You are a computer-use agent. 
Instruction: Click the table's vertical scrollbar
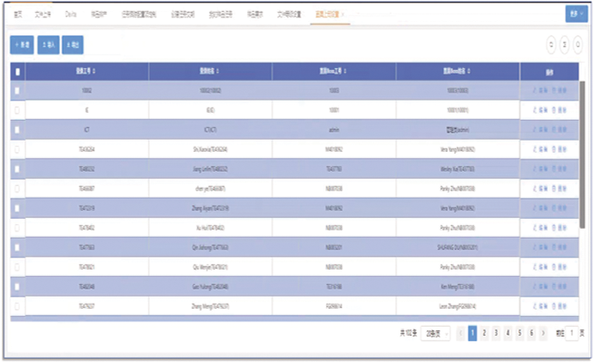click(x=582, y=154)
